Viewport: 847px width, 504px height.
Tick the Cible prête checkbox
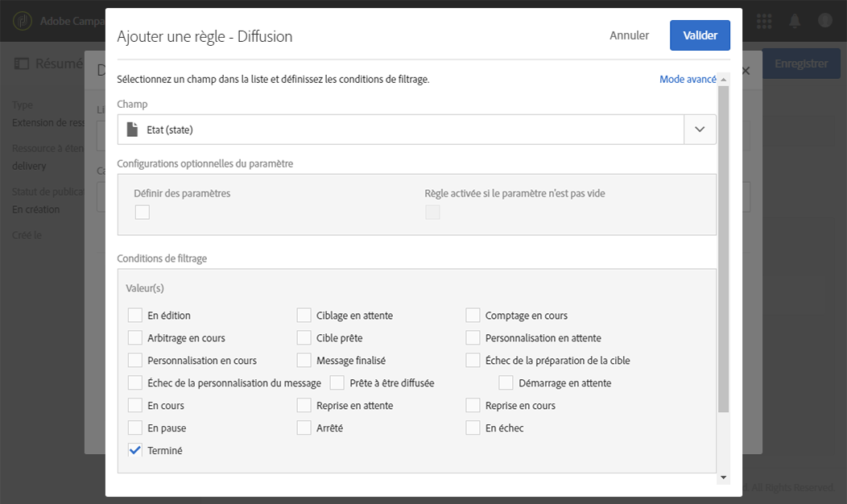pos(304,338)
